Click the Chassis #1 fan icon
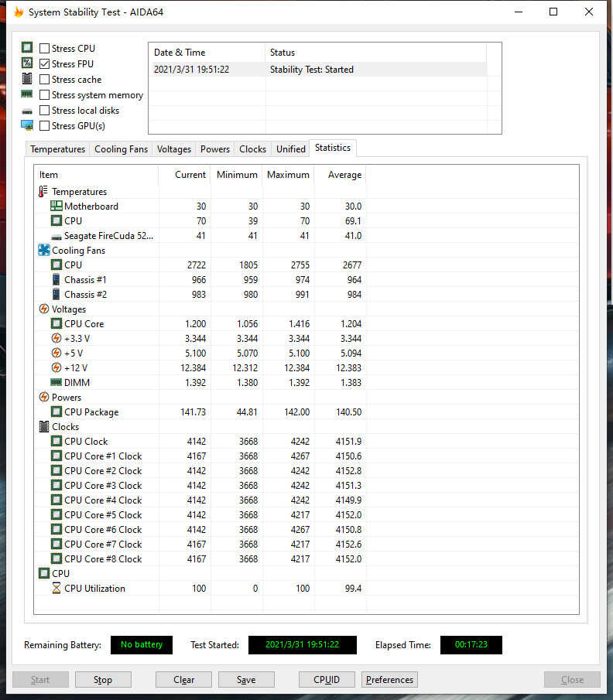 click(56, 279)
